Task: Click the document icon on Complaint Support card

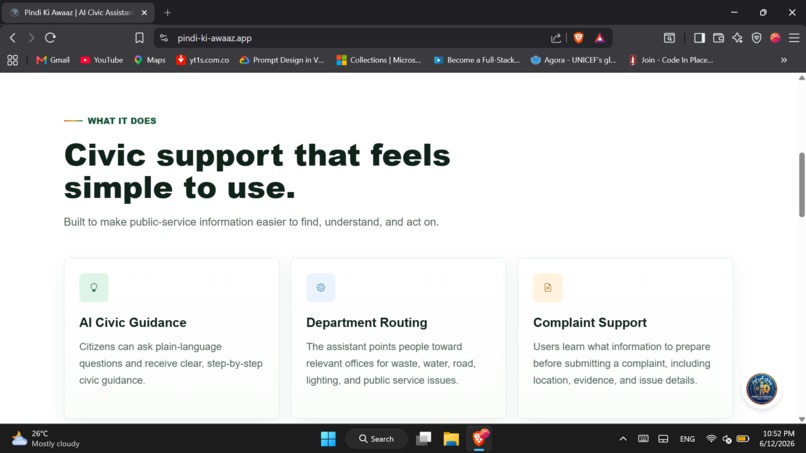Action: coord(547,287)
